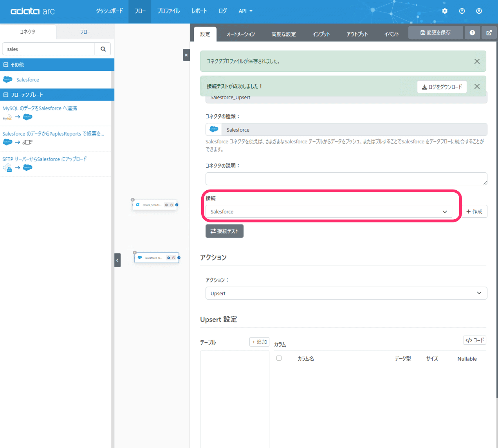The width and height of the screenshot is (498, 448).
Task: Open the user account icon
Action: (x=479, y=11)
